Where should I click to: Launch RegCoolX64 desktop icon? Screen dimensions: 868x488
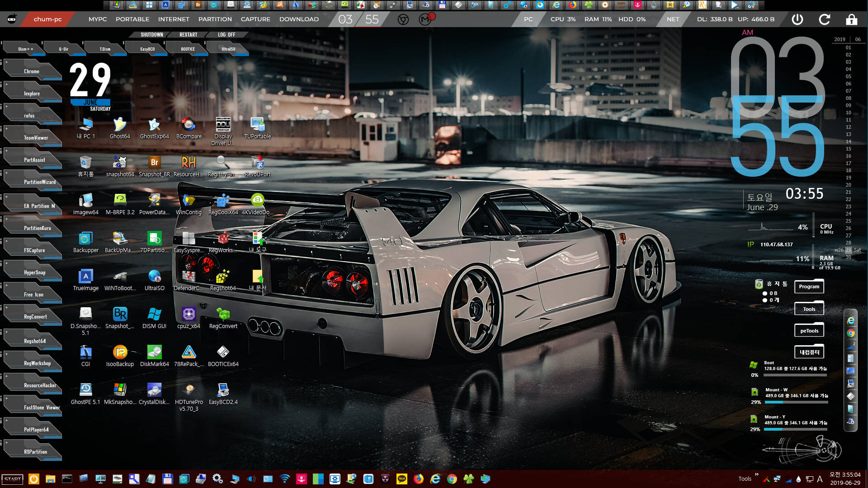223,204
